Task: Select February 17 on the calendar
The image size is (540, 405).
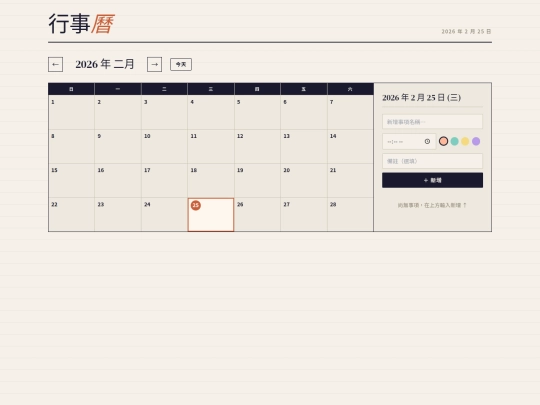Action: pyautogui.click(x=164, y=180)
